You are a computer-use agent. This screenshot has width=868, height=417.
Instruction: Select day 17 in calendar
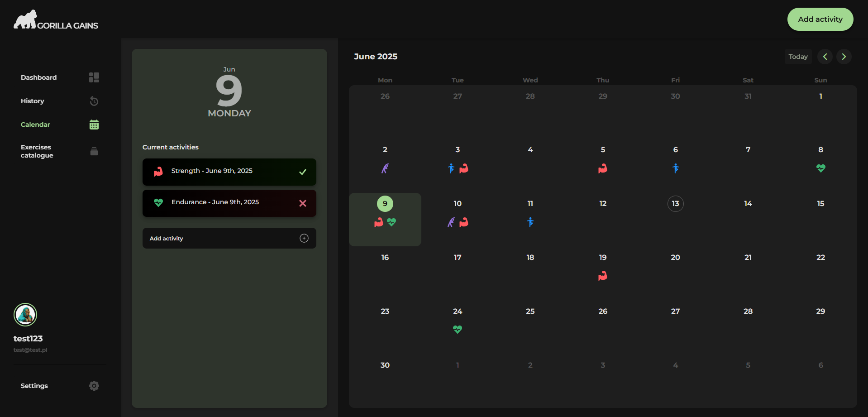pos(458,258)
